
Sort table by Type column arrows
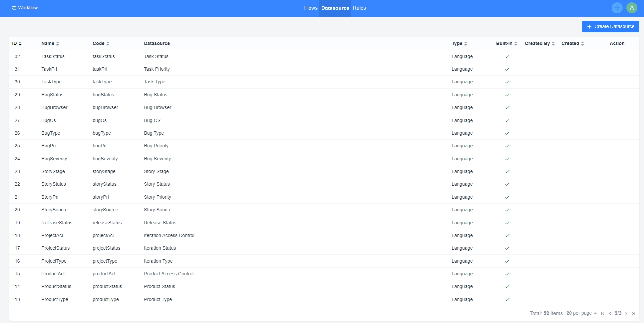[x=466, y=44]
